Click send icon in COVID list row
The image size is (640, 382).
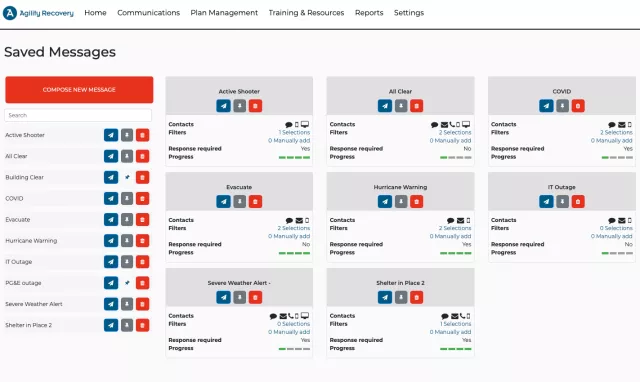pyautogui.click(x=111, y=199)
